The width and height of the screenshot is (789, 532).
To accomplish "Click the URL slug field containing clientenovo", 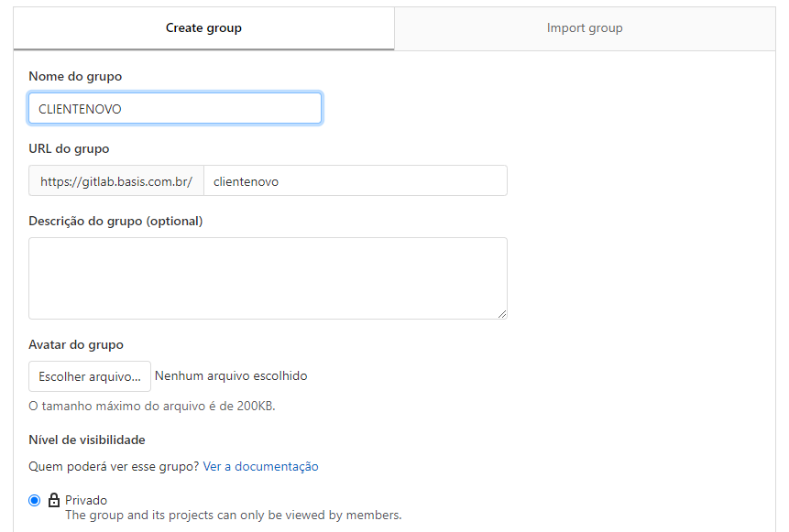I will (x=355, y=181).
